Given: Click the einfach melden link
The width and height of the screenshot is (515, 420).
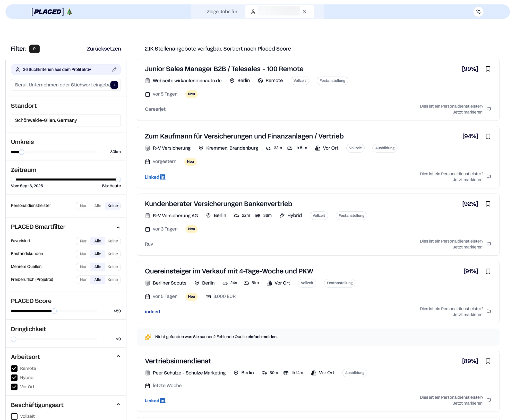Looking at the screenshot, I should tap(262, 337).
